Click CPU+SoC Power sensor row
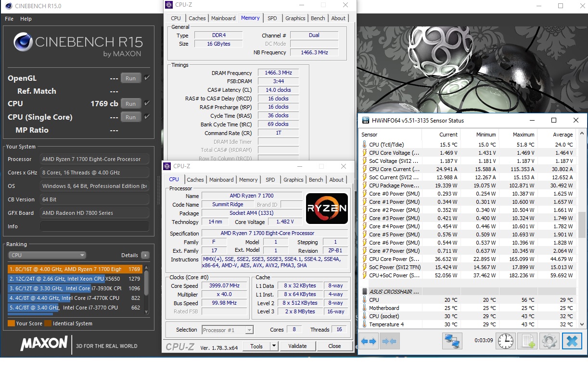588x371 pixels. (469, 275)
